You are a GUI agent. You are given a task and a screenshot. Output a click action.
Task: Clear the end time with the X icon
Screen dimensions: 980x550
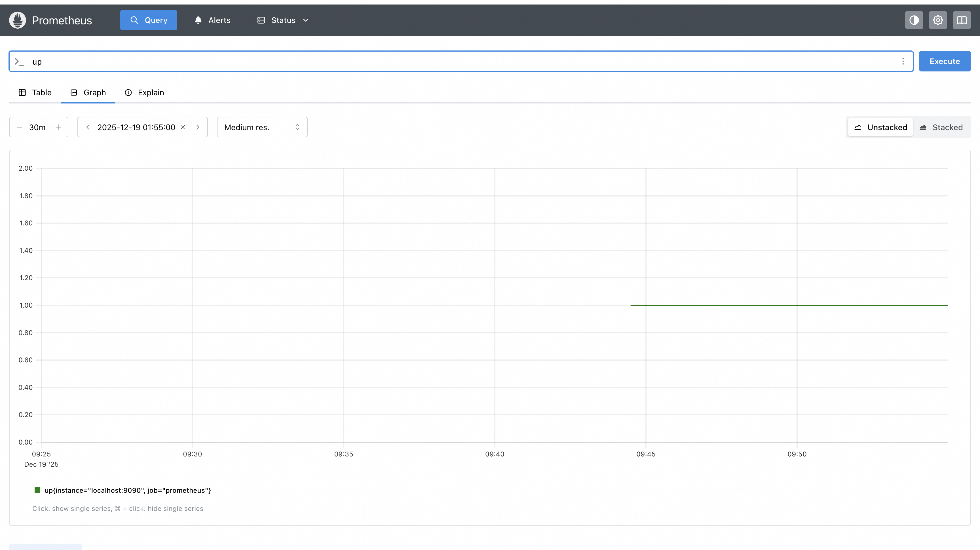[183, 127]
